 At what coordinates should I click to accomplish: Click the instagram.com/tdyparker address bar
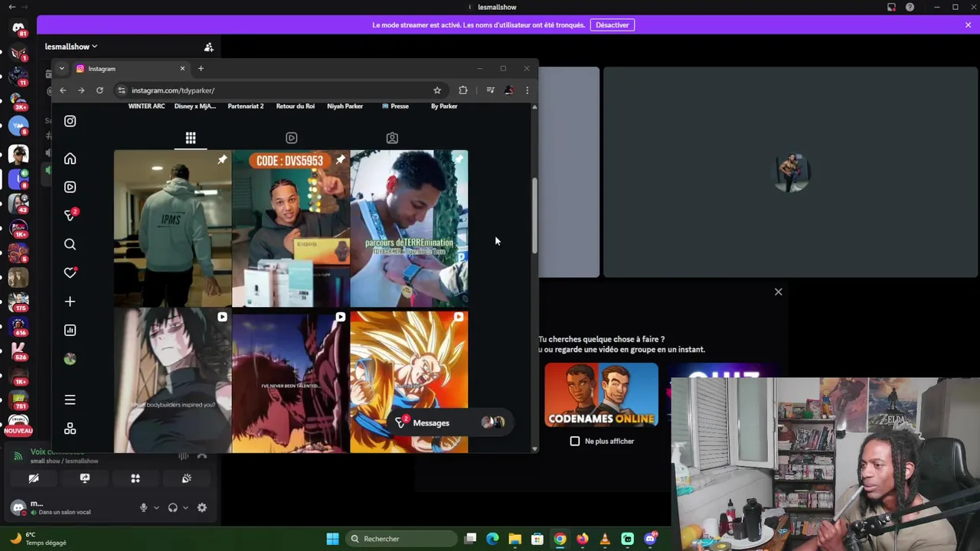279,90
